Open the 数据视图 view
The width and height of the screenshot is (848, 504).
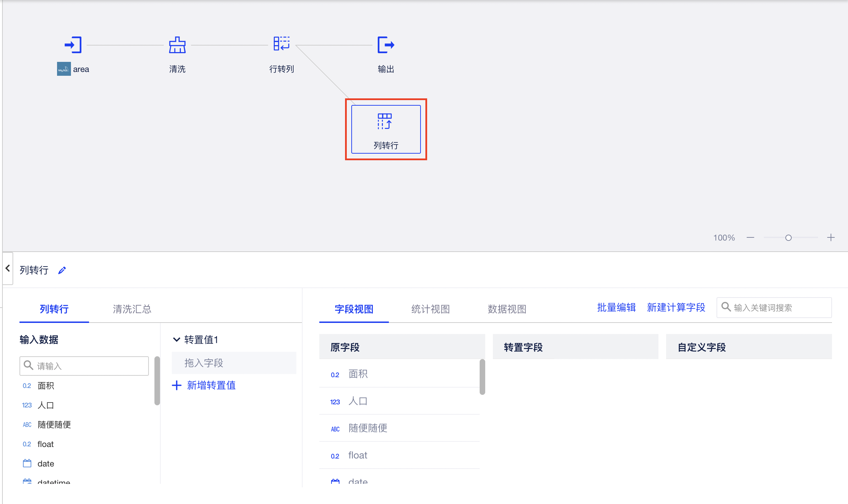[x=506, y=309]
